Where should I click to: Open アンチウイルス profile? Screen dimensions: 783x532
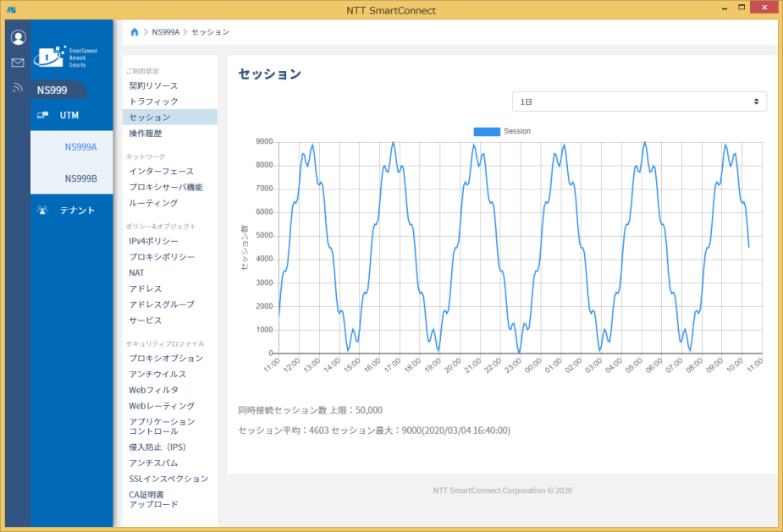click(x=157, y=375)
